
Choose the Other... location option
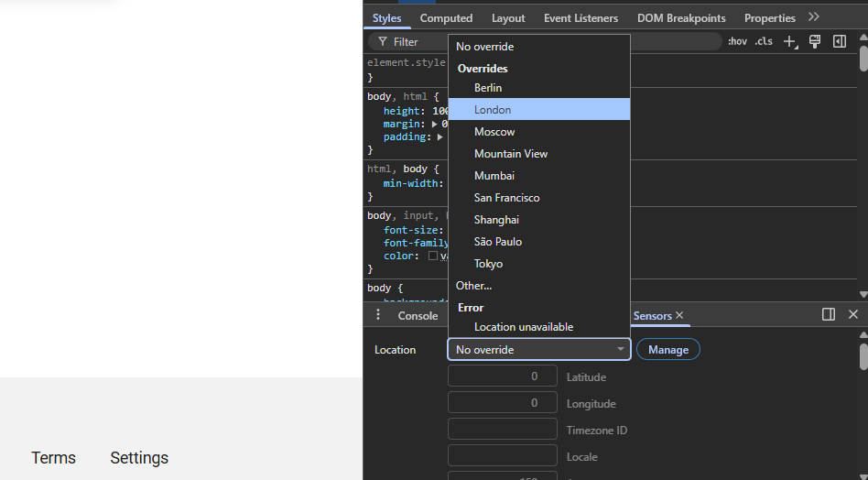click(x=538, y=286)
